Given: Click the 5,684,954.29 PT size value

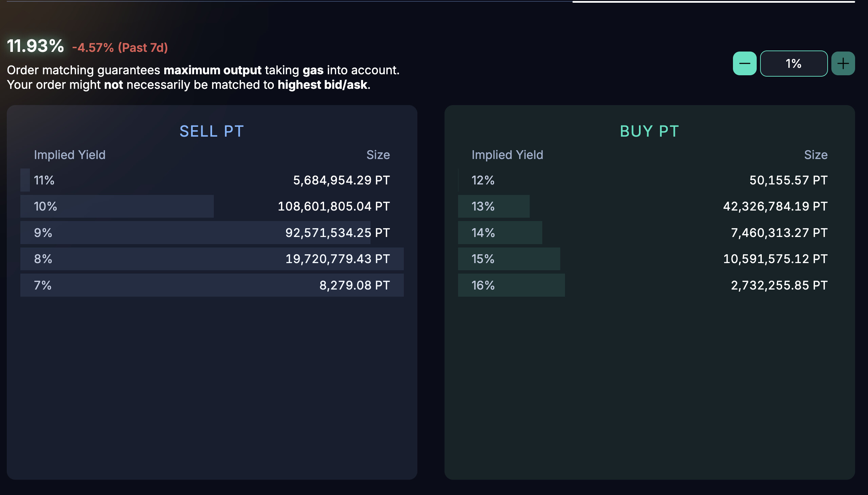Looking at the screenshot, I should click(341, 180).
